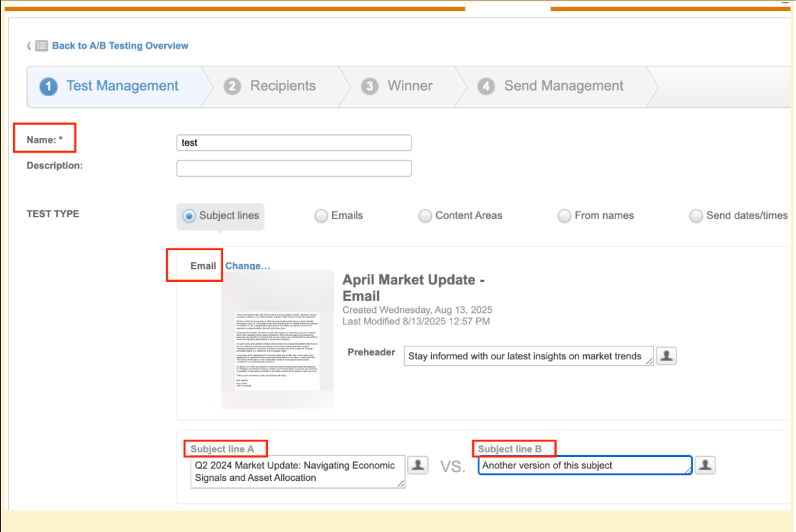
Task: Click the Subject line B text field
Action: coord(585,465)
